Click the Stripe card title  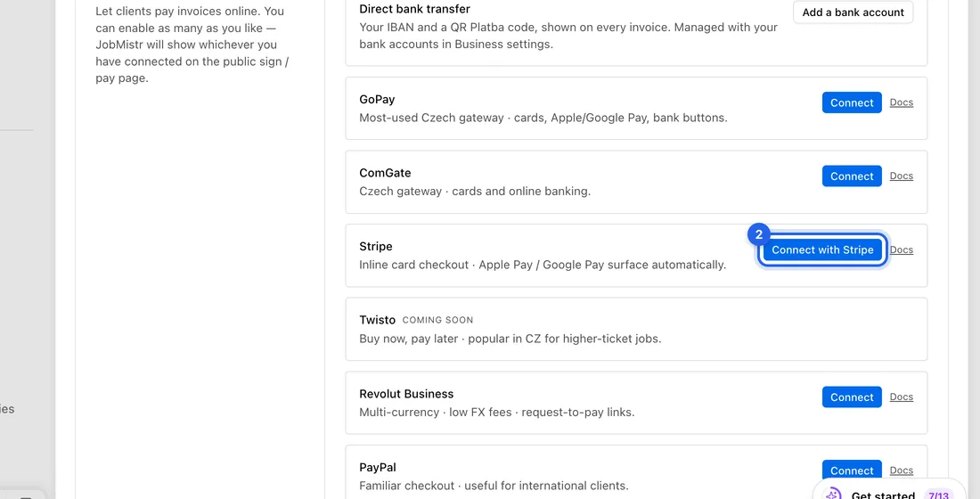coord(376,246)
